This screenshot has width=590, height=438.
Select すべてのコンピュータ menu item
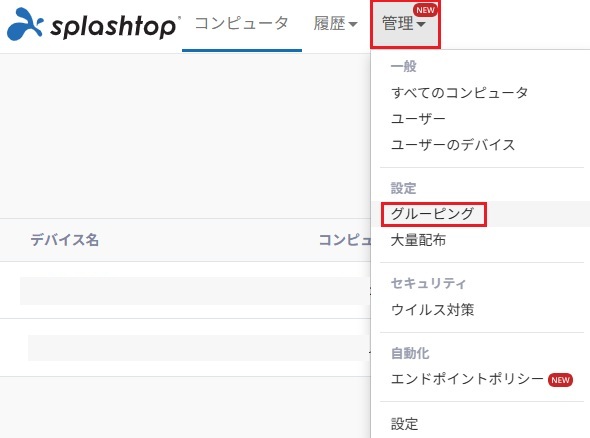click(x=459, y=93)
